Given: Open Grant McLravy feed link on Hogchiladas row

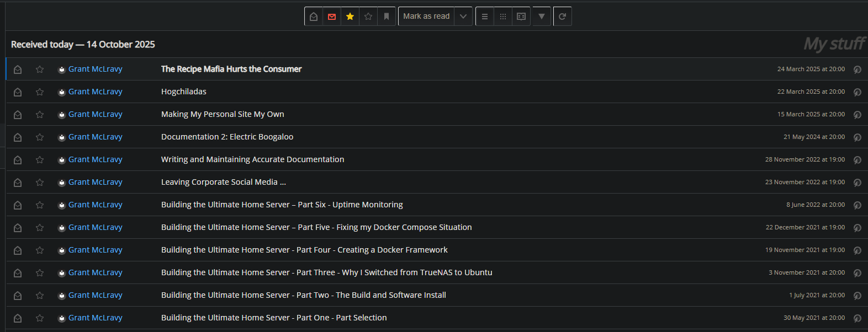Looking at the screenshot, I should click(95, 92).
